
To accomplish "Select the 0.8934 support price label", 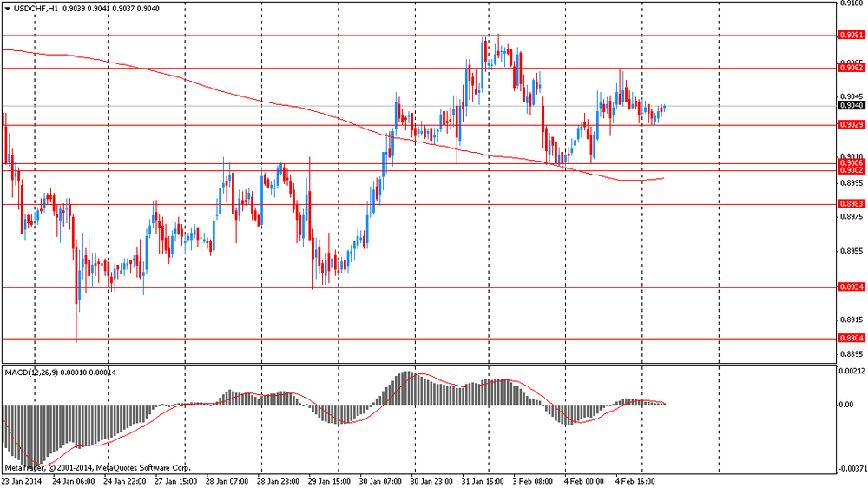I will point(851,287).
